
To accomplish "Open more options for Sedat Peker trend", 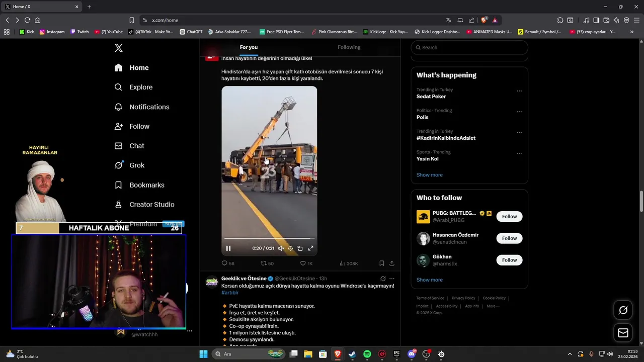I will coord(519,92).
